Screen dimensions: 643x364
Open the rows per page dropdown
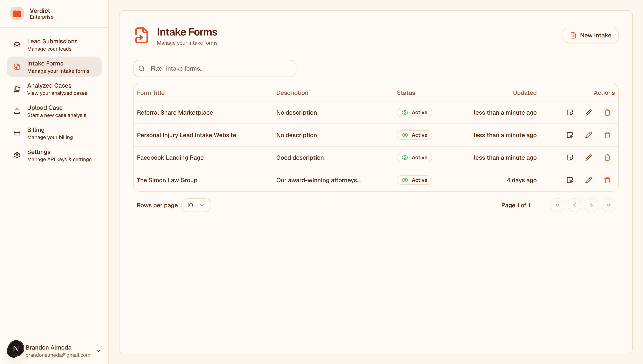[x=196, y=205]
